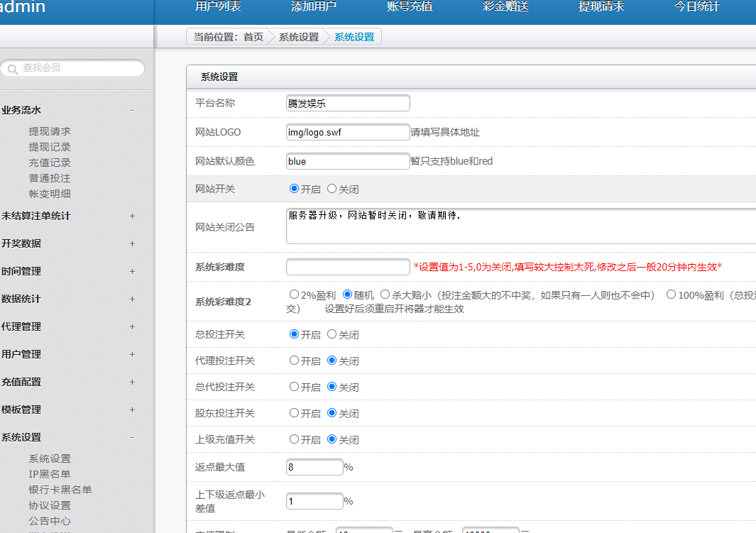The width and height of the screenshot is (756, 533).
Task: Select 开启 for 股东投注开关
Action: pyautogui.click(x=294, y=413)
